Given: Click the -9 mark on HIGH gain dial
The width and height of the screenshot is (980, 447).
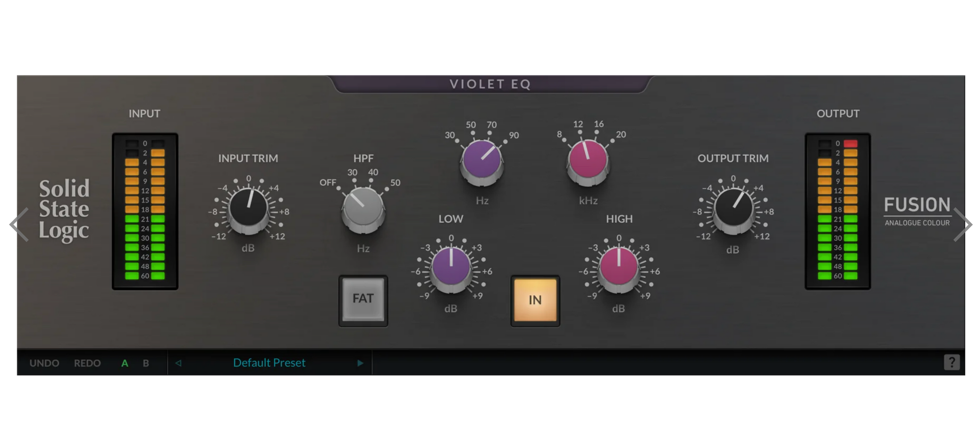Looking at the screenshot, I should coord(592,296).
